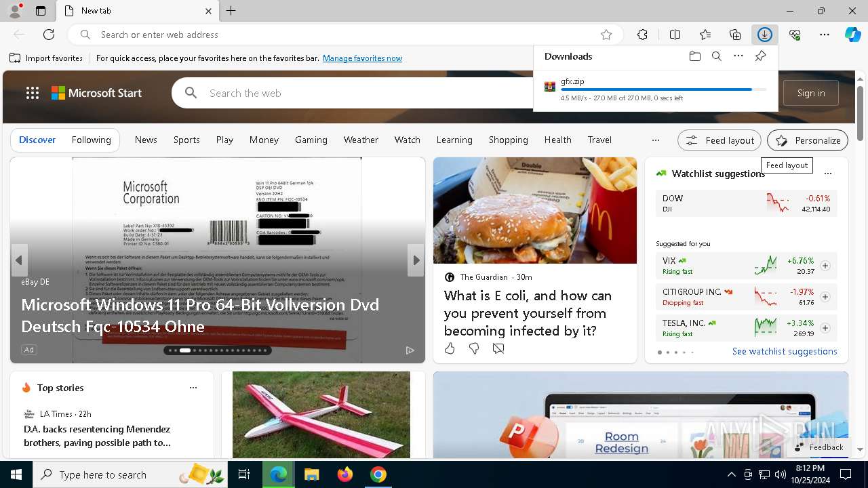The height and width of the screenshot is (488, 868).
Task: Open the DOW index row
Action: click(x=747, y=203)
